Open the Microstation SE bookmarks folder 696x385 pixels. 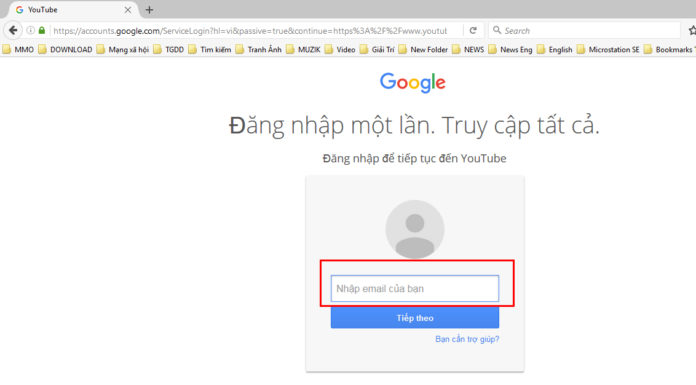pyautogui.click(x=608, y=49)
